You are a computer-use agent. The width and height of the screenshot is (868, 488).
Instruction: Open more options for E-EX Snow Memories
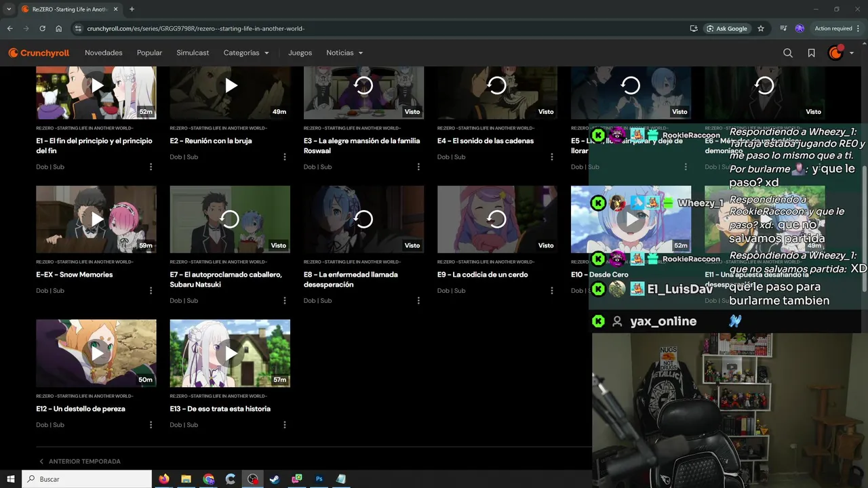click(x=151, y=290)
